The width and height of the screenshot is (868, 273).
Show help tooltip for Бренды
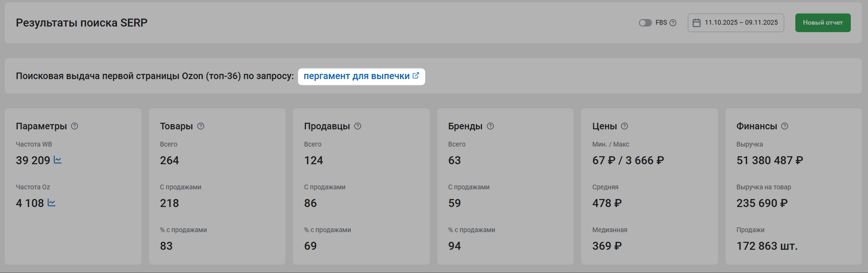(x=490, y=126)
